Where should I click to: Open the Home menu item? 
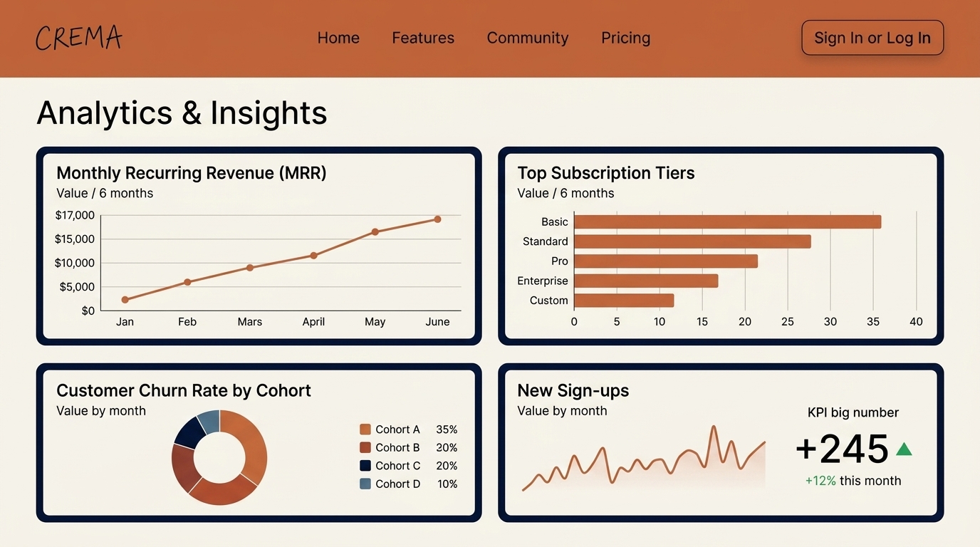338,38
